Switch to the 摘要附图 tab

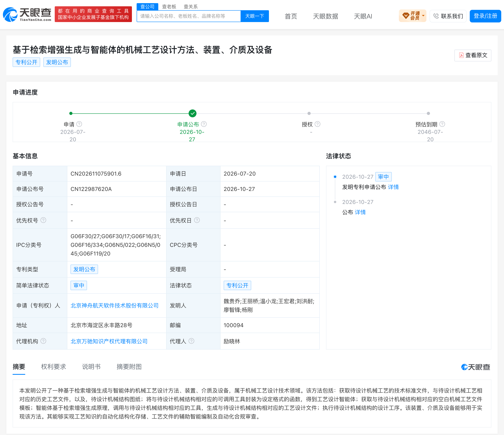pyautogui.click(x=129, y=367)
